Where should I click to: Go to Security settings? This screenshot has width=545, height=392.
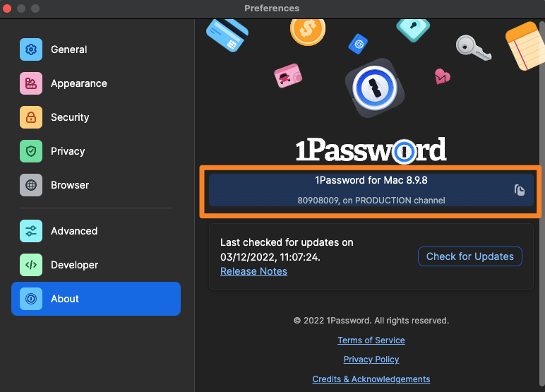70,117
